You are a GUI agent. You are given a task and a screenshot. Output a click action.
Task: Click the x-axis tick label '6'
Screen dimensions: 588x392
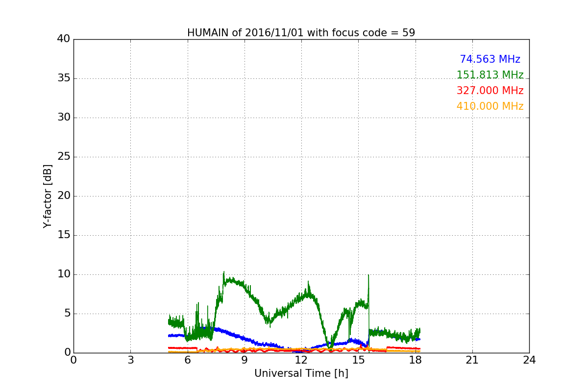pyautogui.click(x=187, y=360)
